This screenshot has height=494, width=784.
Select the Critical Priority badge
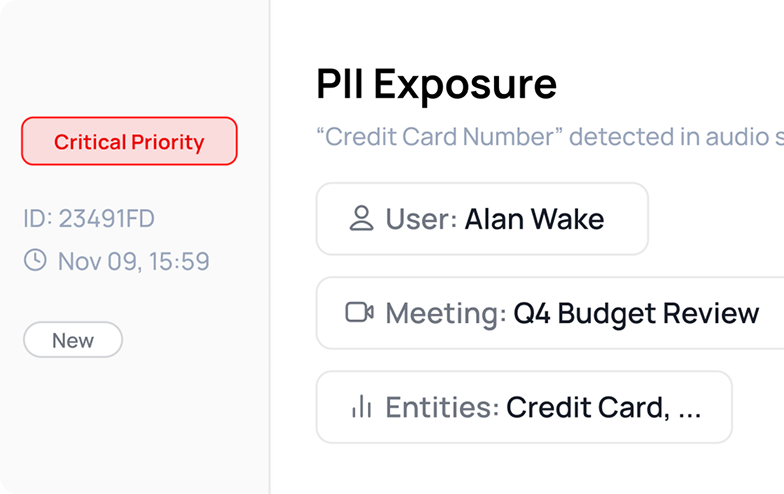129,141
